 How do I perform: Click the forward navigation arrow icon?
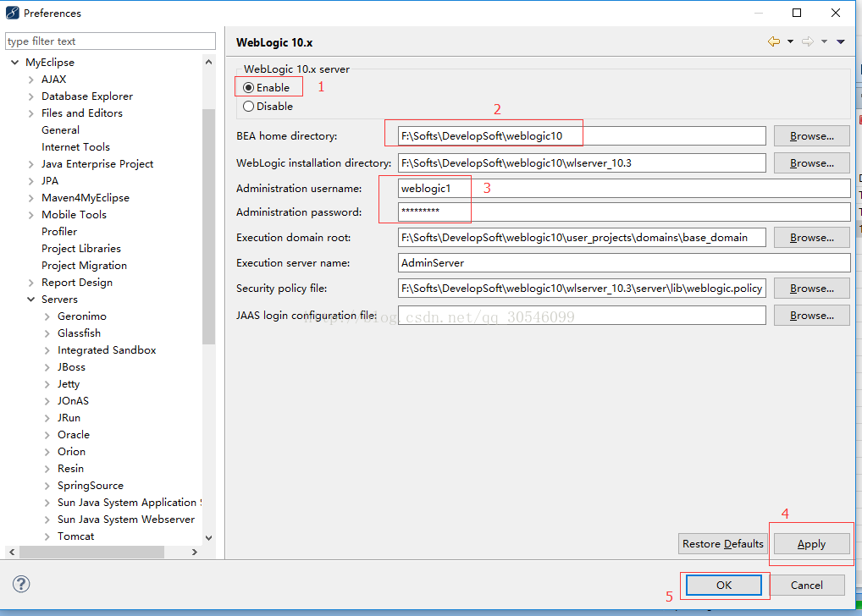point(808,41)
